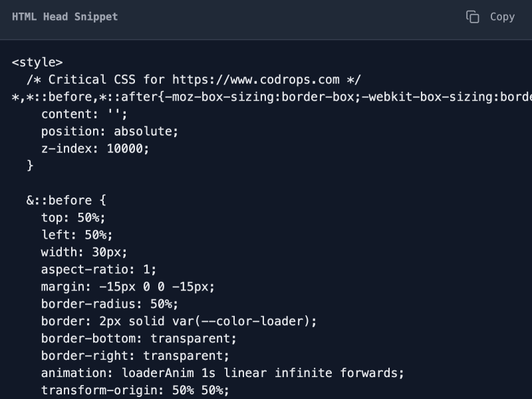The height and width of the screenshot is (399, 532).
Task: Click the copy clipboard icon
Action: (472, 17)
